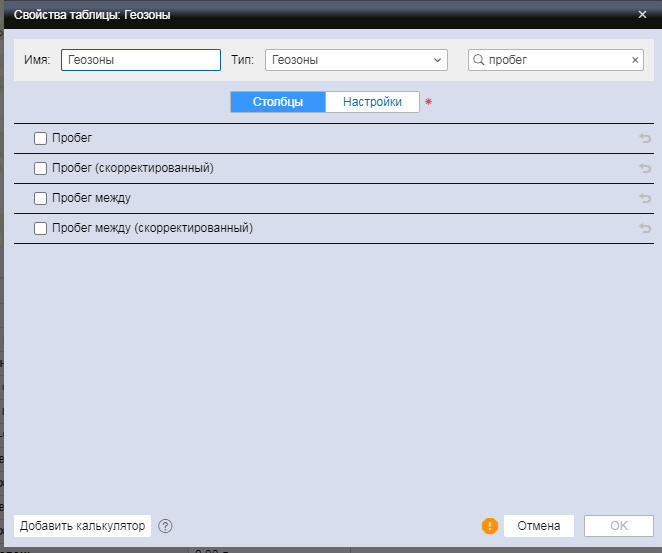
Task: Click reset arrow for Пробег между (скорректированный)
Action: 644,229
